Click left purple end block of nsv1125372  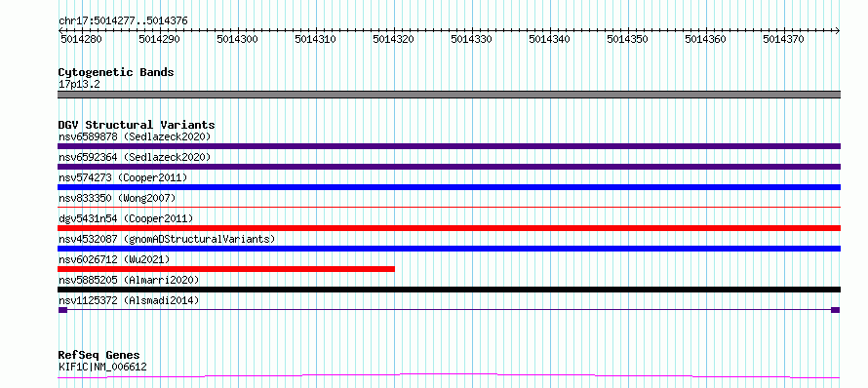point(62,310)
